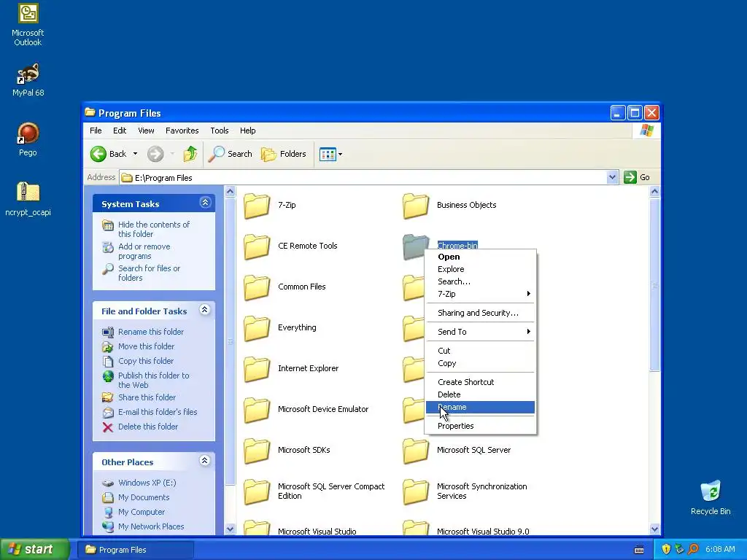Click Delete this folder task link

point(147,427)
